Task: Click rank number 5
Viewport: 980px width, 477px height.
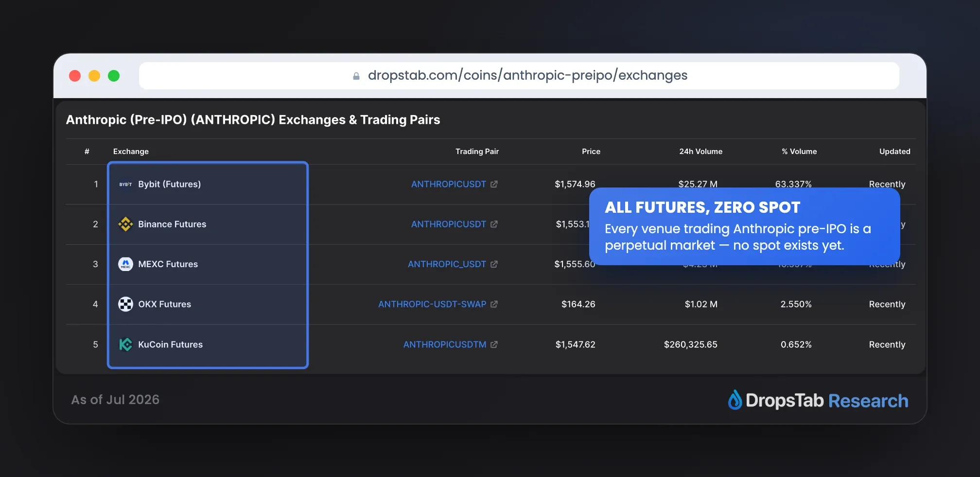Action: [95, 344]
